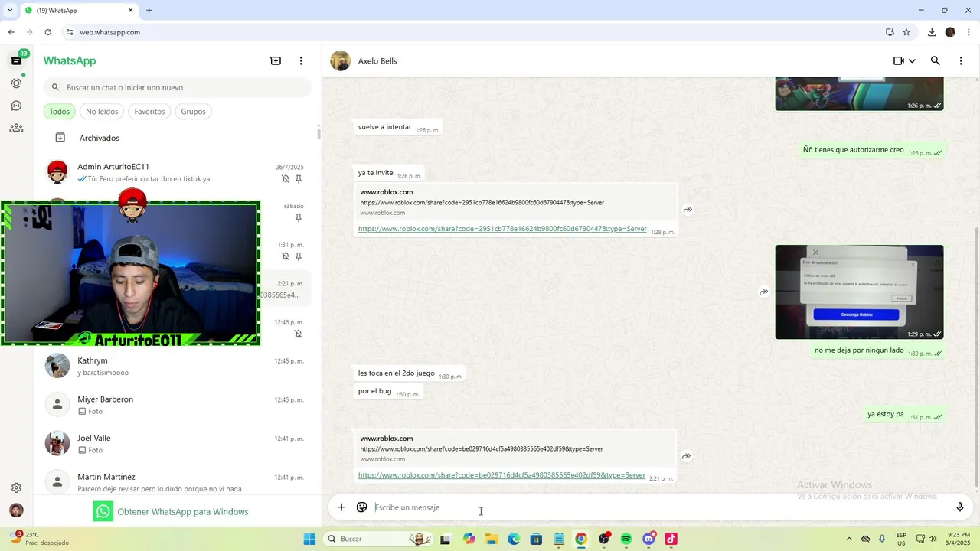Viewport: 980px width, 551px height.
Task: Open roblox link ending 402df59&type=Server
Action: (x=501, y=475)
